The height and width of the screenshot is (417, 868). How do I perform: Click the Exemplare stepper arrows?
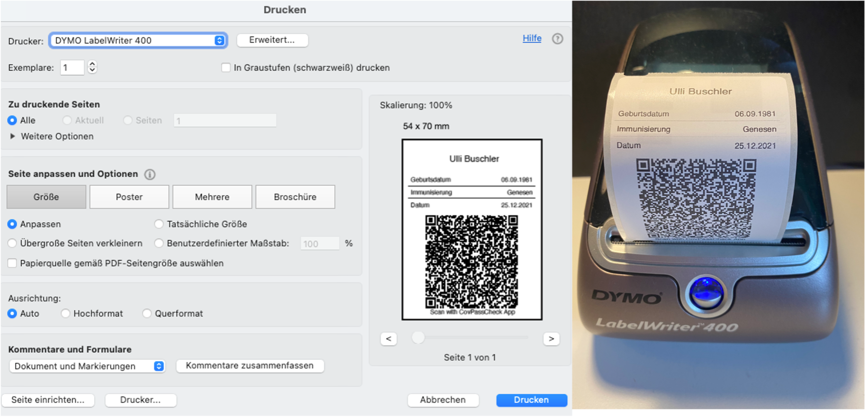tap(92, 67)
